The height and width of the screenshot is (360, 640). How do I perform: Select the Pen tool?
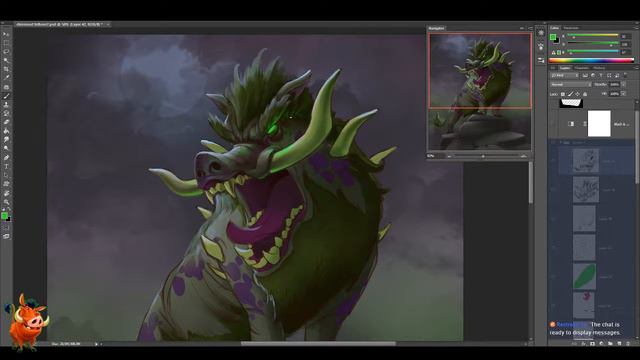point(6,158)
